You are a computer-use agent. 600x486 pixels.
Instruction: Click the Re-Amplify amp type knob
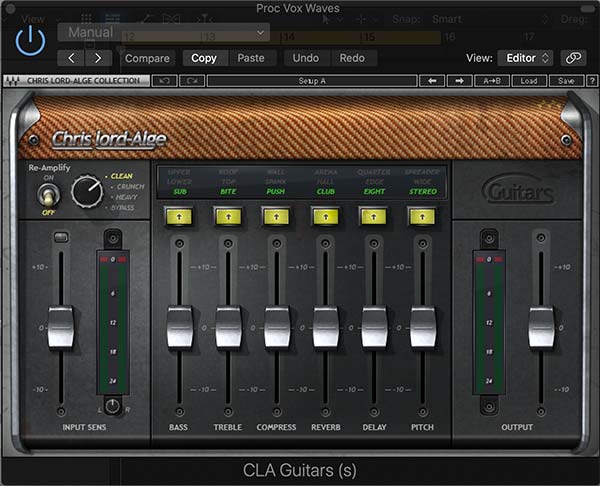click(87, 192)
